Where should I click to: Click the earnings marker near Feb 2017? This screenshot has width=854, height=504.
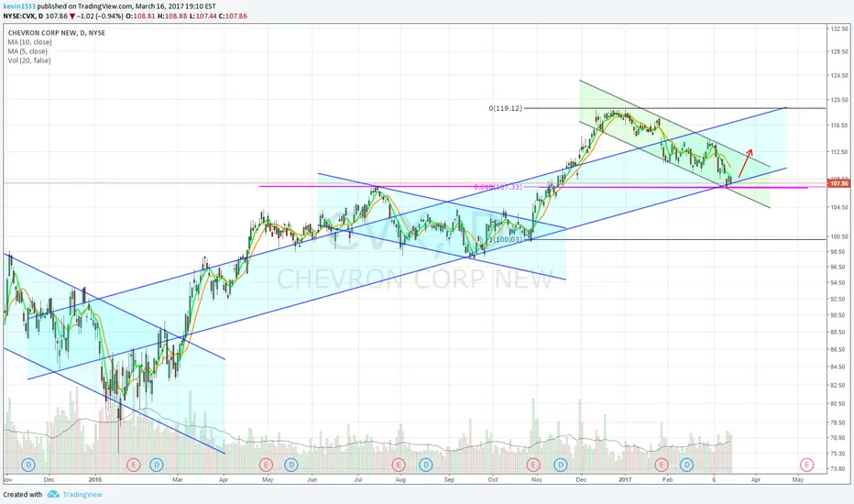pyautogui.click(x=662, y=465)
